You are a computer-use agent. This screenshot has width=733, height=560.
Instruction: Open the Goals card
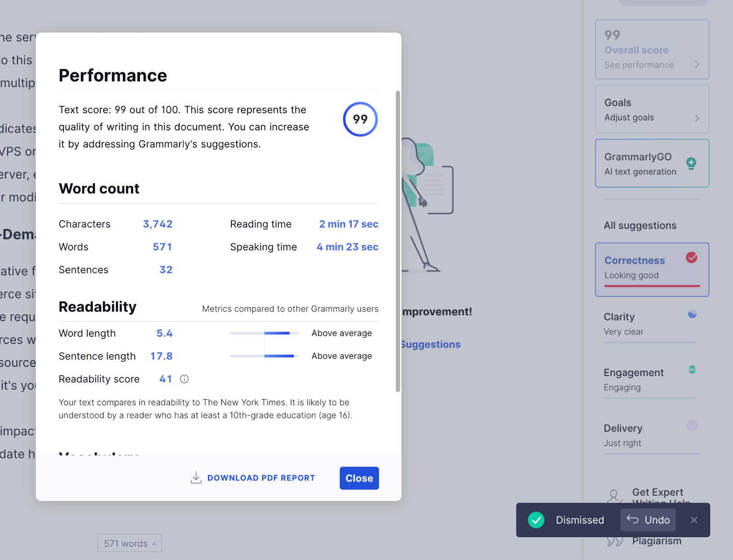click(652, 109)
